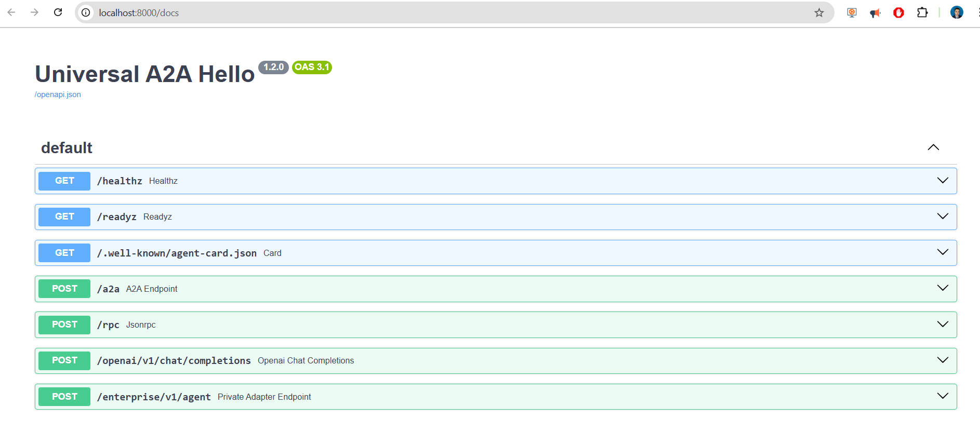Click the megaphone extension icon

click(x=875, y=12)
